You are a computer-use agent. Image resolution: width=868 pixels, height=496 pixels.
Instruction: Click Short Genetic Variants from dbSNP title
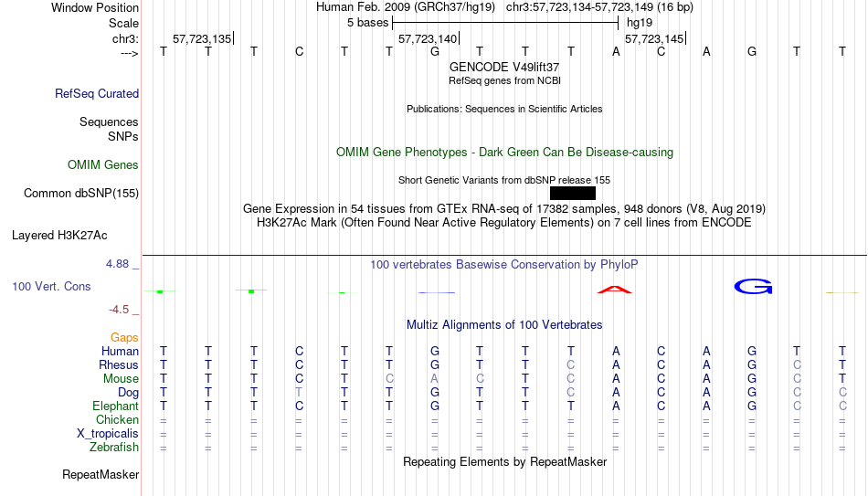(x=504, y=180)
